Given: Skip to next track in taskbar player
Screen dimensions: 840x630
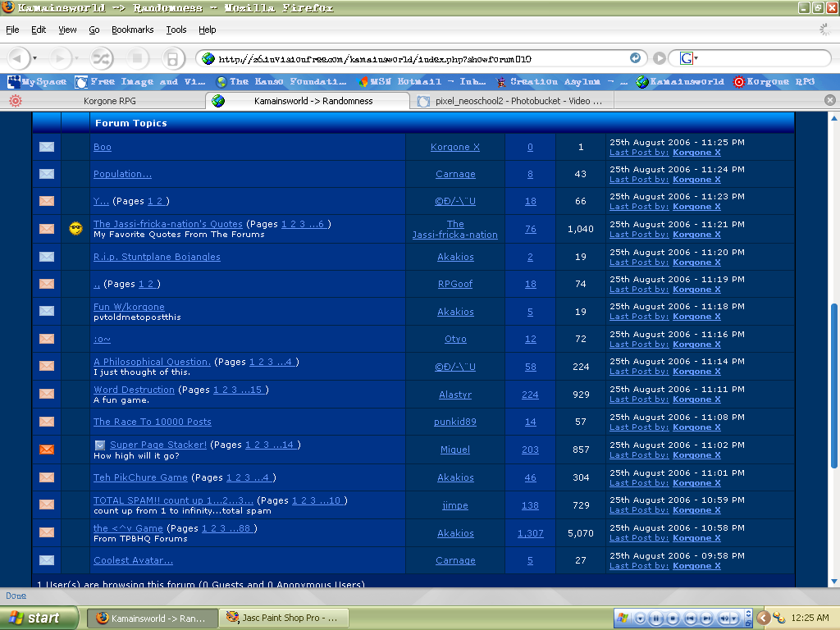Looking at the screenshot, I should click(706, 619).
